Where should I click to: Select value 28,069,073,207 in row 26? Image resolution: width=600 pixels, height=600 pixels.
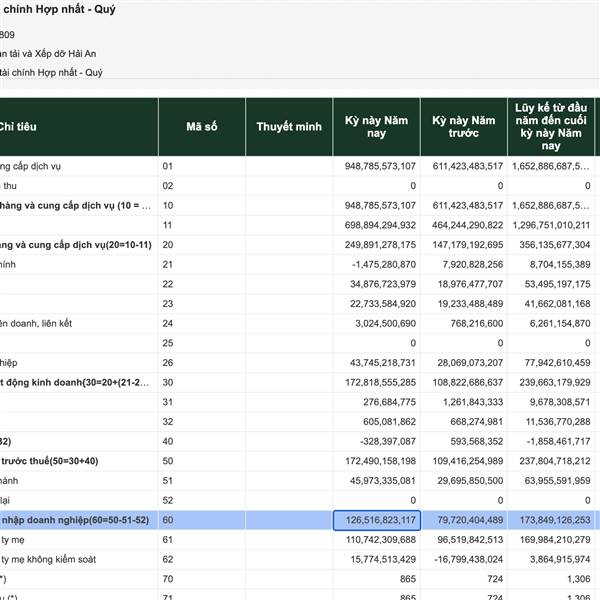(470, 363)
